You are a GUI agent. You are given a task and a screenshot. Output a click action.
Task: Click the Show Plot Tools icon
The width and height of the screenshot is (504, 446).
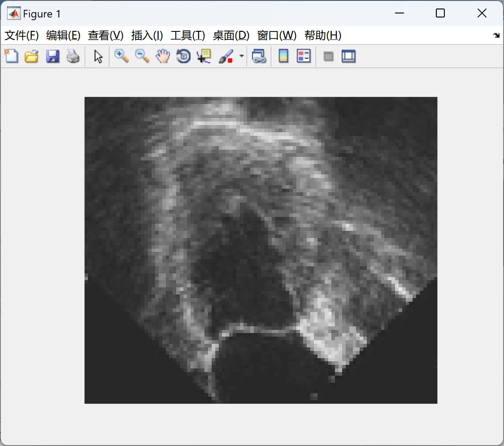pyautogui.click(x=348, y=56)
